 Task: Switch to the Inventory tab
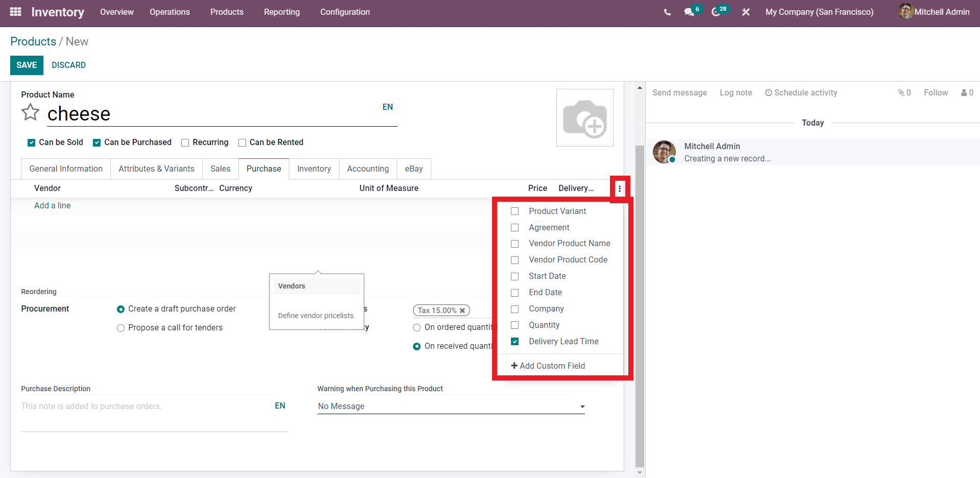314,169
